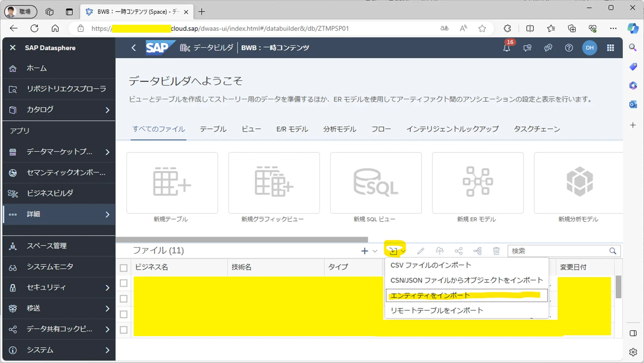Switch to the テーブル tab
The width and height of the screenshot is (644, 363).
click(213, 129)
